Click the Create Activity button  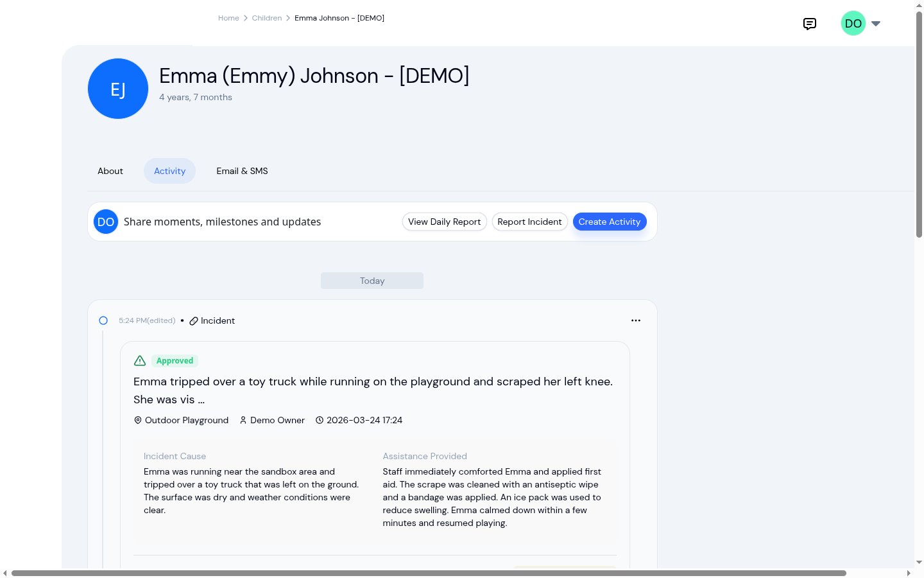tap(610, 222)
